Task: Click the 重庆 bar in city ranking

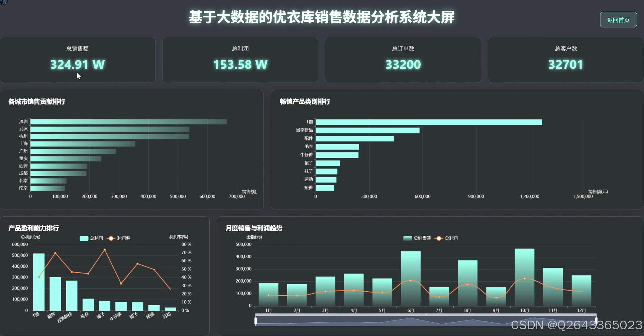Action: pos(66,158)
